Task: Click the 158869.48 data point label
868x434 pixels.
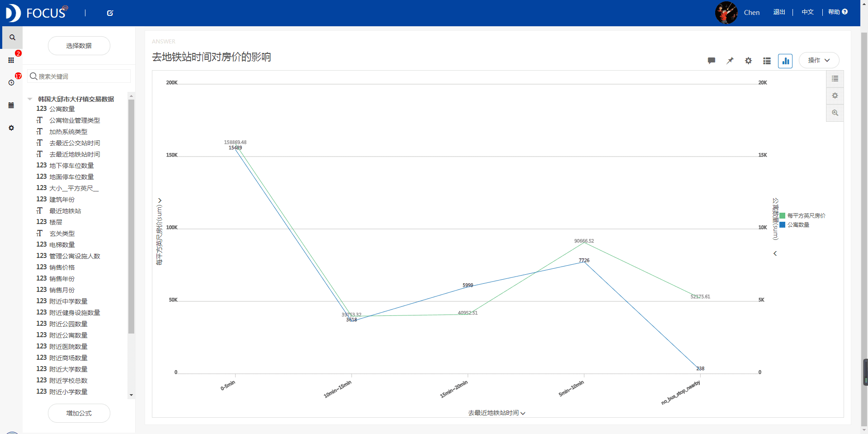Action: pos(235,142)
